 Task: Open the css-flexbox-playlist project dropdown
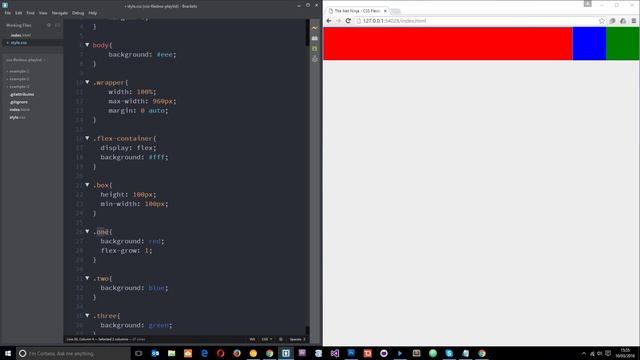click(x=25, y=60)
